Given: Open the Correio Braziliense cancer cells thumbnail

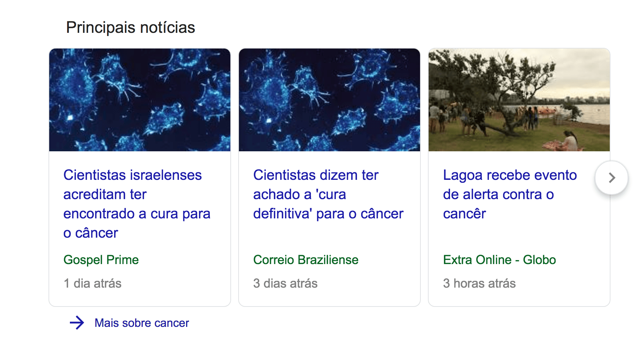Looking at the screenshot, I should (329, 100).
